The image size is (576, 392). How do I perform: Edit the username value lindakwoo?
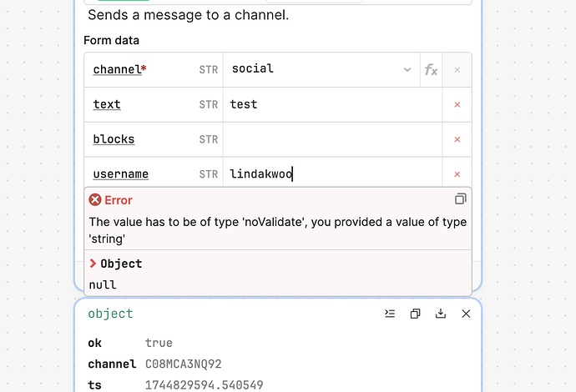[332, 174]
